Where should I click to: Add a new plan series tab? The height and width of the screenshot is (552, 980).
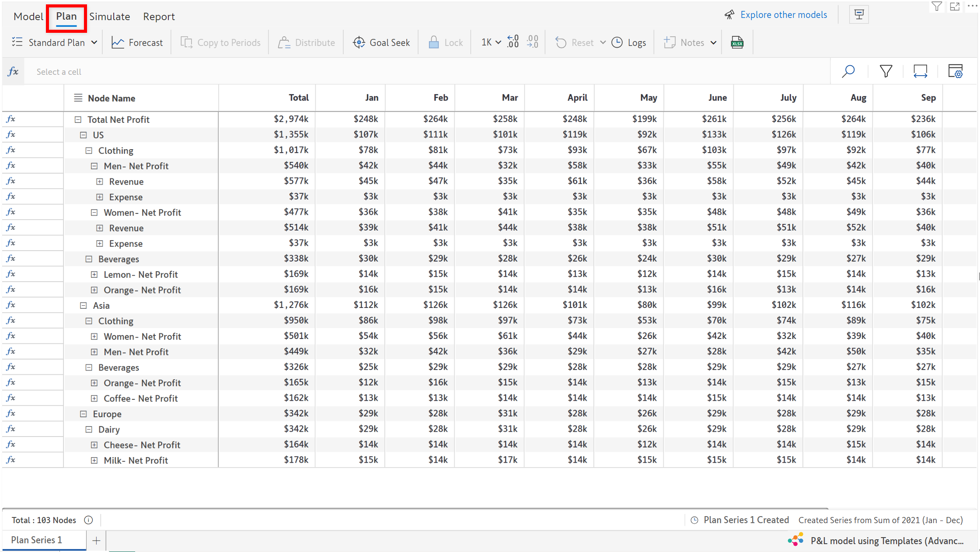(x=96, y=541)
